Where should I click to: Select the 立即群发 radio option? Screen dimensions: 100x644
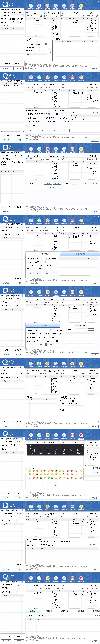click(x=51, y=111)
